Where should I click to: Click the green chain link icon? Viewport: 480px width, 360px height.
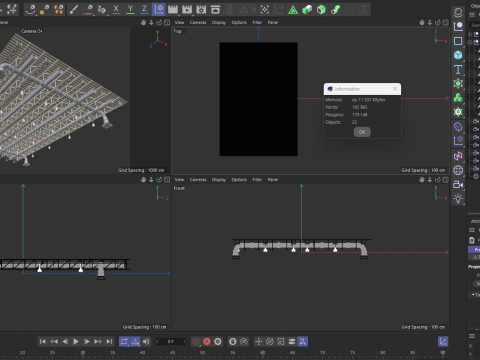pos(335,10)
